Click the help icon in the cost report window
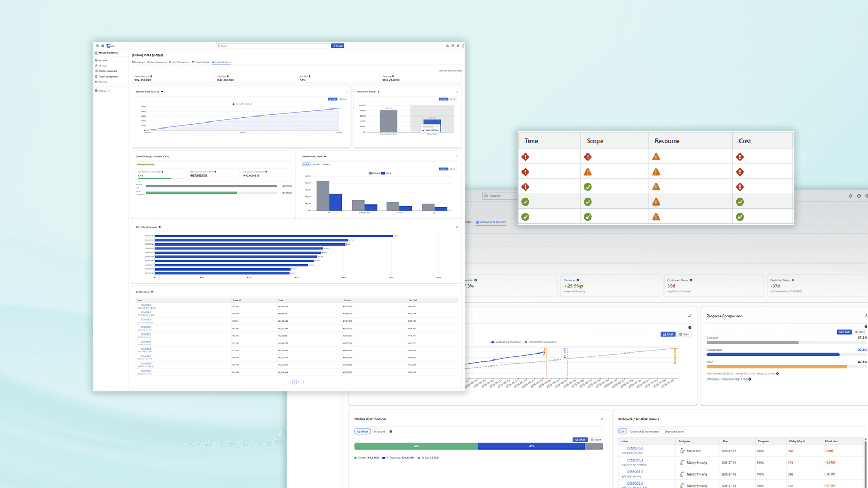This screenshot has height=488, width=868. coord(453,46)
